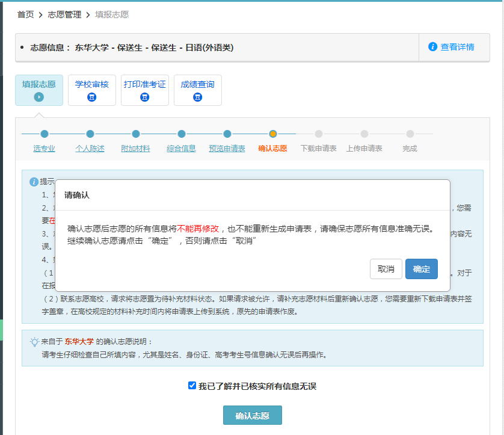
Task: Select the 填报志愿 tab
Action: pyautogui.click(x=39, y=84)
